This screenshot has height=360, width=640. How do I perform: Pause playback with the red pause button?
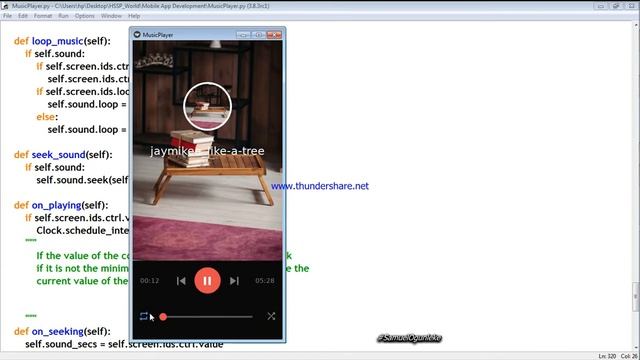coord(207,280)
